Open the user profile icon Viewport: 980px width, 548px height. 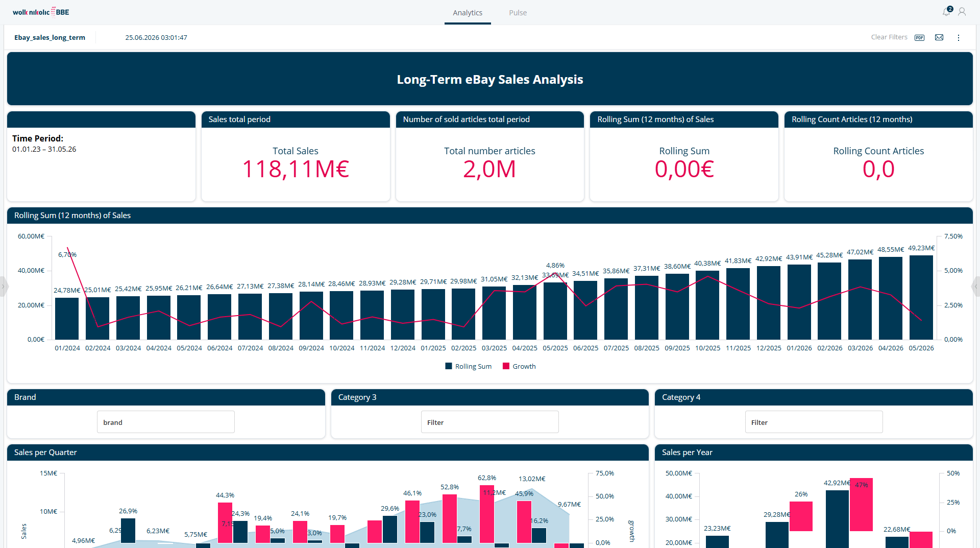tap(962, 12)
